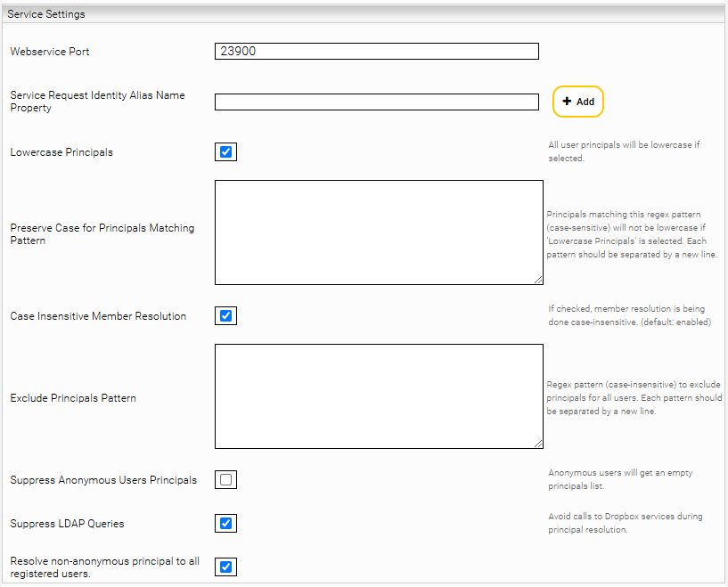Click inside the Preserve Case pattern text area

pyautogui.click(x=379, y=232)
